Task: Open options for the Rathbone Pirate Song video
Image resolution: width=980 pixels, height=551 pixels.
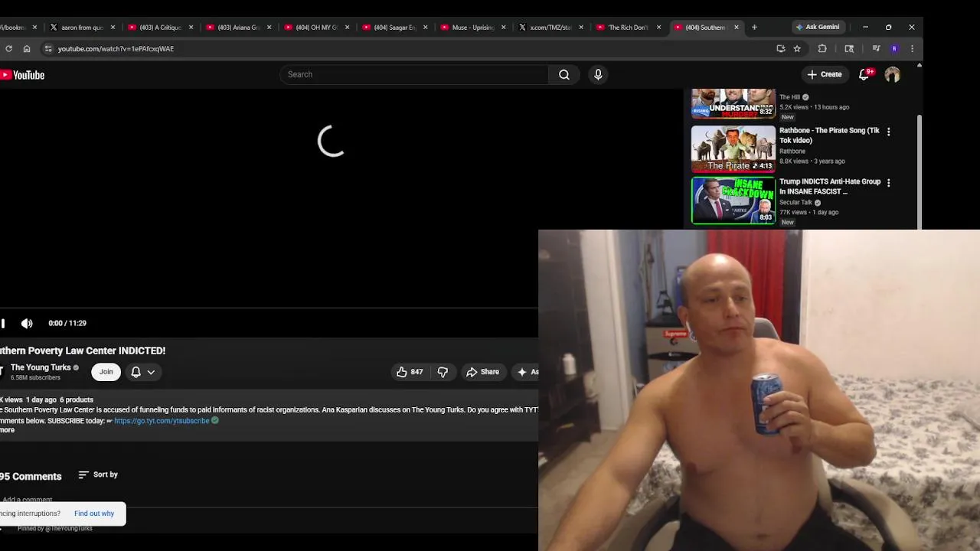Action: [888, 132]
